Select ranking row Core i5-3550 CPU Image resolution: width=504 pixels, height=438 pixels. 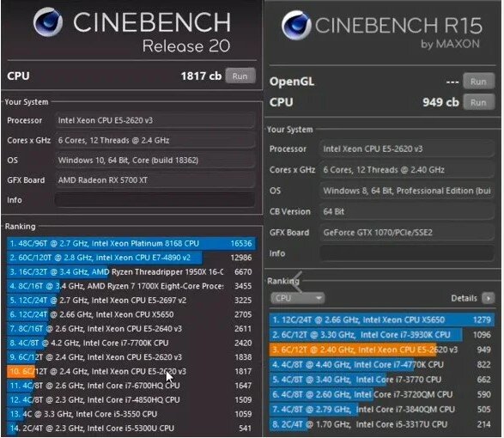click(x=131, y=414)
